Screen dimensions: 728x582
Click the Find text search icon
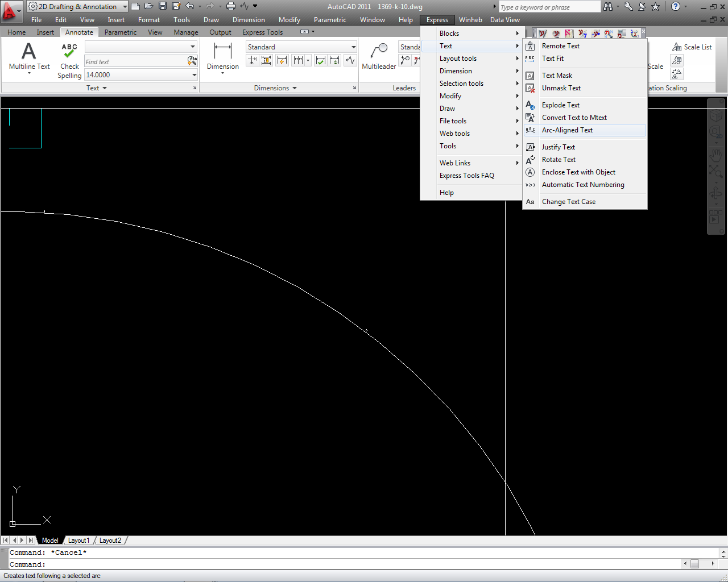192,61
